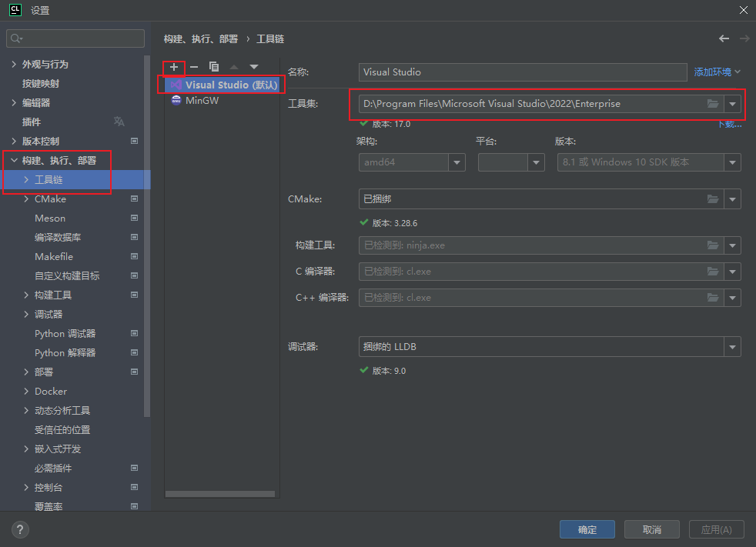The width and height of the screenshot is (756, 547).
Task: Expand the 编辑器 section
Action: pyautogui.click(x=14, y=102)
